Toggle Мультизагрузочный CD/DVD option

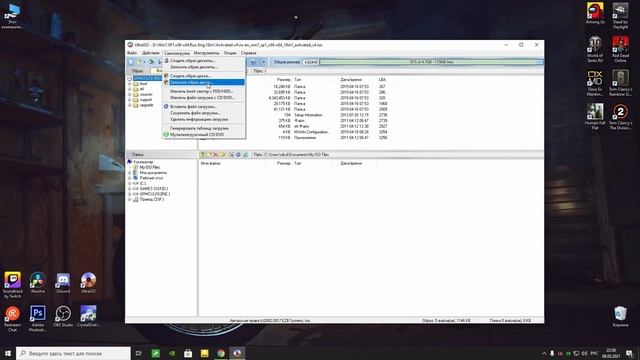(204, 134)
